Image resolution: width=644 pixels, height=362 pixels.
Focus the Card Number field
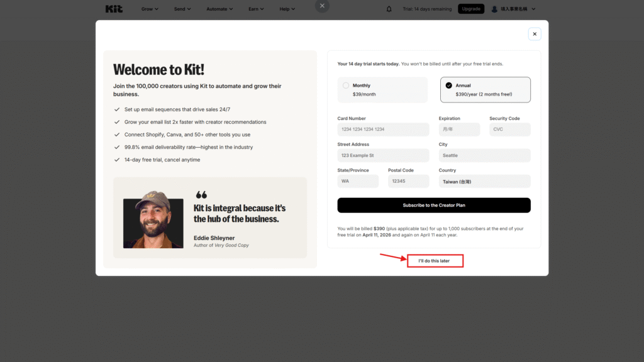pos(383,129)
